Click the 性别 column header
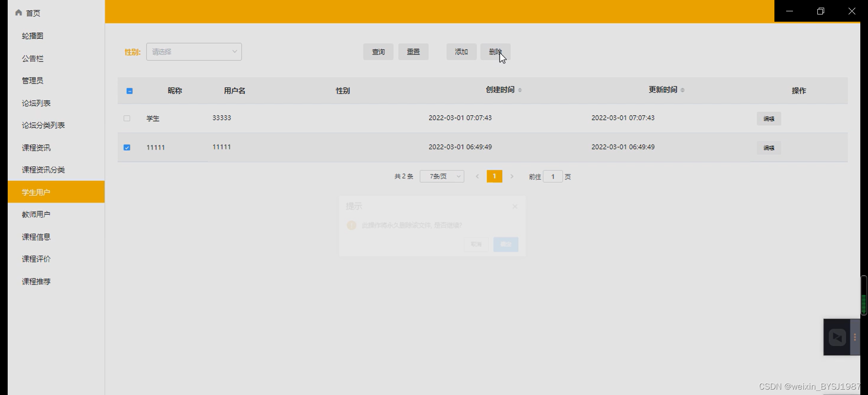868x395 pixels. [343, 91]
